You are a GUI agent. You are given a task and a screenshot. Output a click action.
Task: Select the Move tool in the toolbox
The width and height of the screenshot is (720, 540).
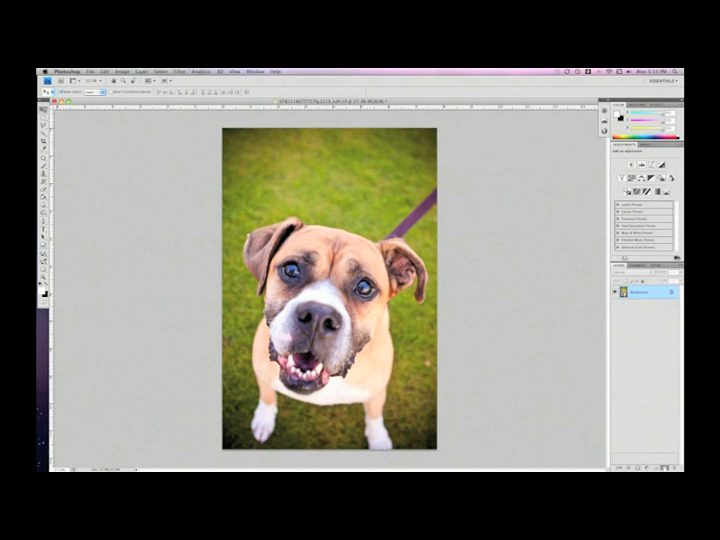pos(43,108)
